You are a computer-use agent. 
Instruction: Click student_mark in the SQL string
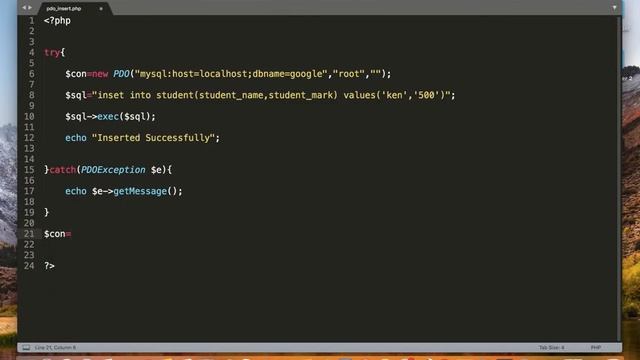coord(300,95)
